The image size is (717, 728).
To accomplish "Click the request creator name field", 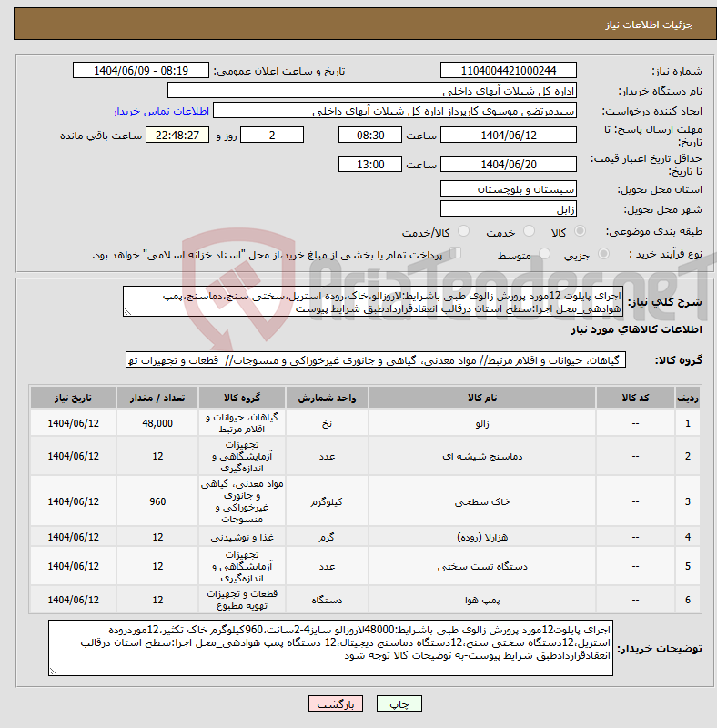I will [x=395, y=111].
